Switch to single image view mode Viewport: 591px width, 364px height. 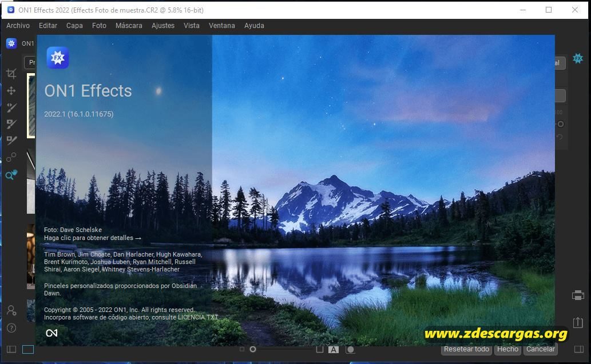(28, 349)
